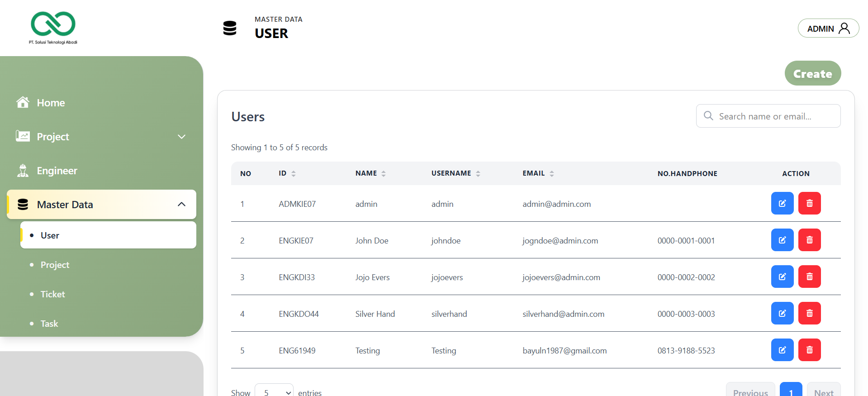Click the email jojoevers@admin.com

point(561,277)
